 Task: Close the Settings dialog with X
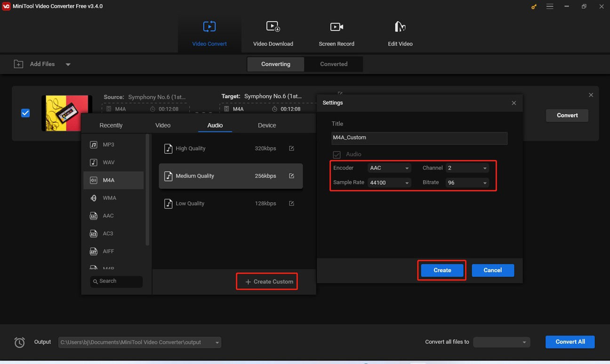coord(514,103)
